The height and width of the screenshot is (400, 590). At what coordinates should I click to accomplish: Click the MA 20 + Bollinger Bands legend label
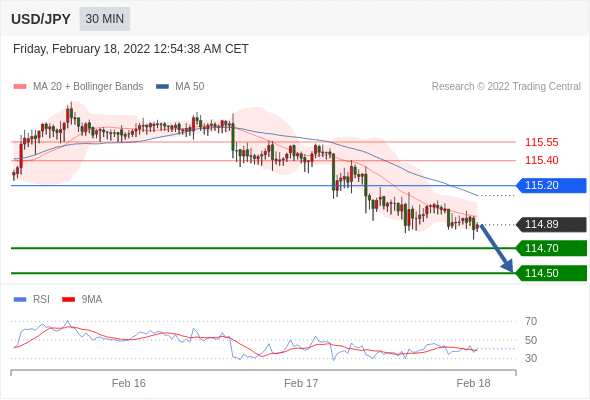pos(88,87)
